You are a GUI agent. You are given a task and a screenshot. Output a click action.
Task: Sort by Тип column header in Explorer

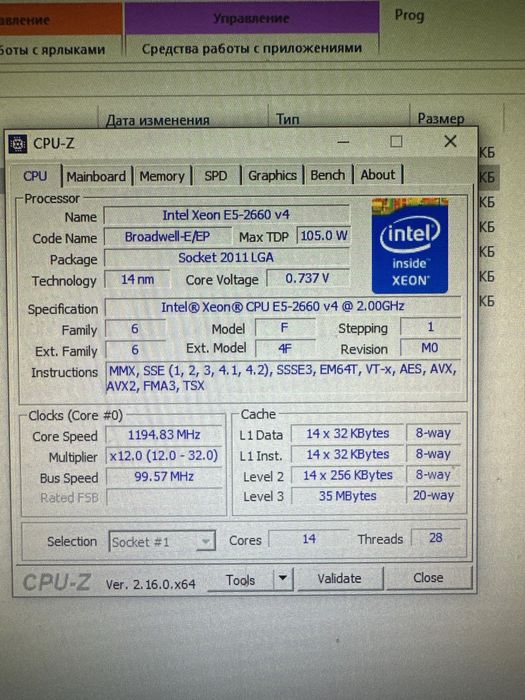pyautogui.click(x=288, y=119)
